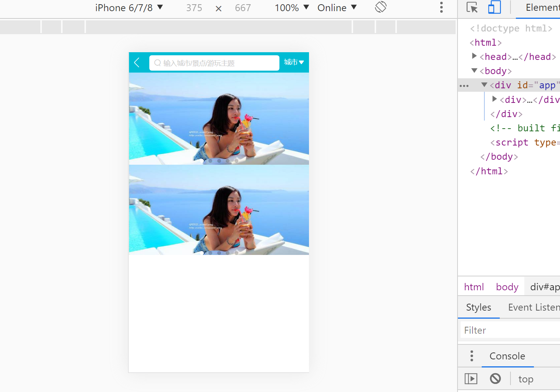Click the clear console icon
The width and height of the screenshot is (560, 392).
tap(496, 379)
